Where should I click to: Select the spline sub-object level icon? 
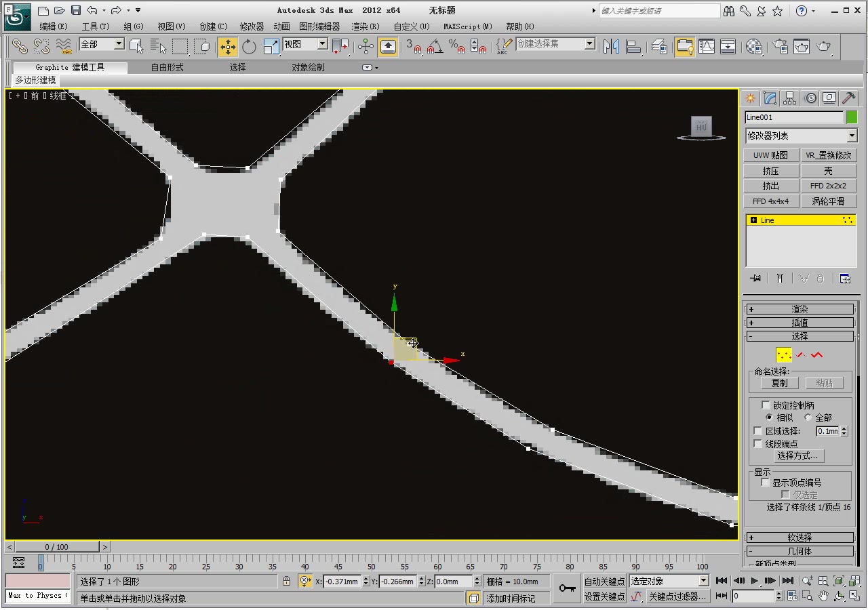(x=817, y=354)
